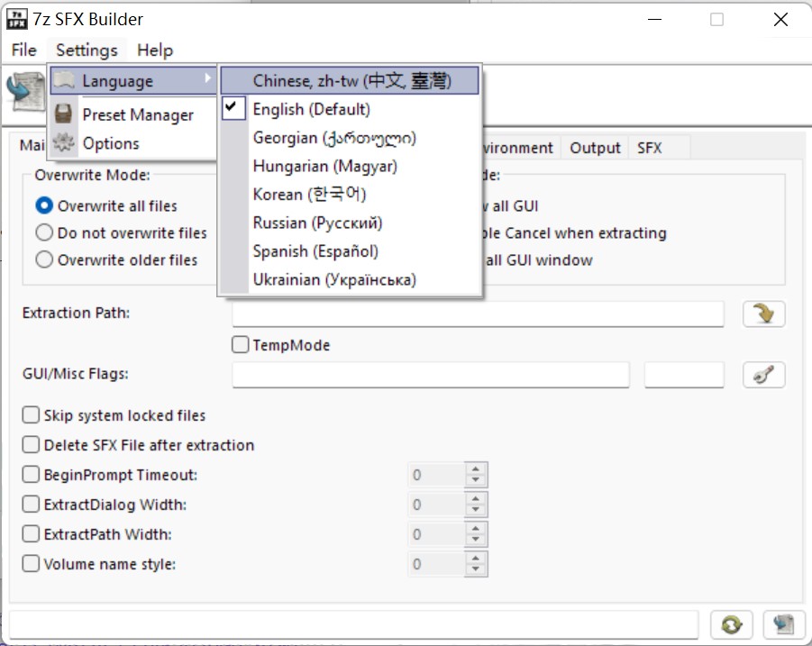Choose Chinese, zh-tw language
This screenshot has height=646, width=812.
click(350, 81)
